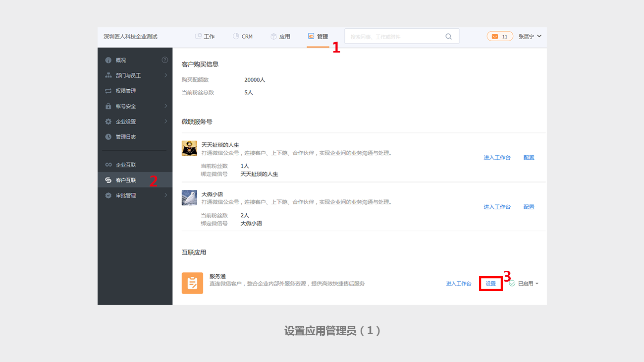Open the 已启用 status dropdown

tap(528, 284)
